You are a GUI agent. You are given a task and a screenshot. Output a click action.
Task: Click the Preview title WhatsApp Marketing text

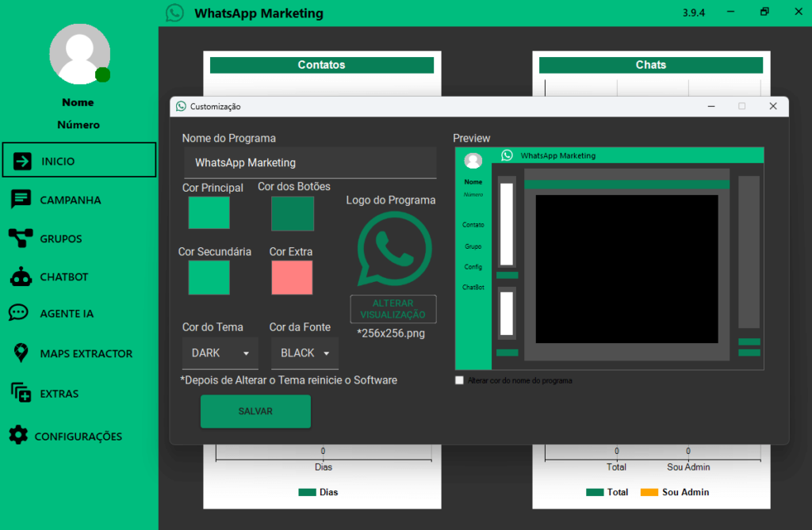point(558,155)
